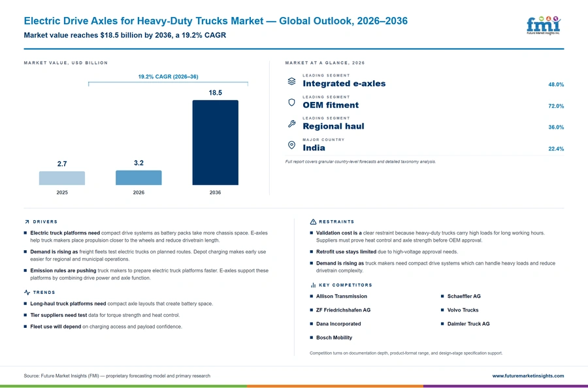588x388 pixels.
Task: Click the Regional haul segment name
Action: [333, 126]
